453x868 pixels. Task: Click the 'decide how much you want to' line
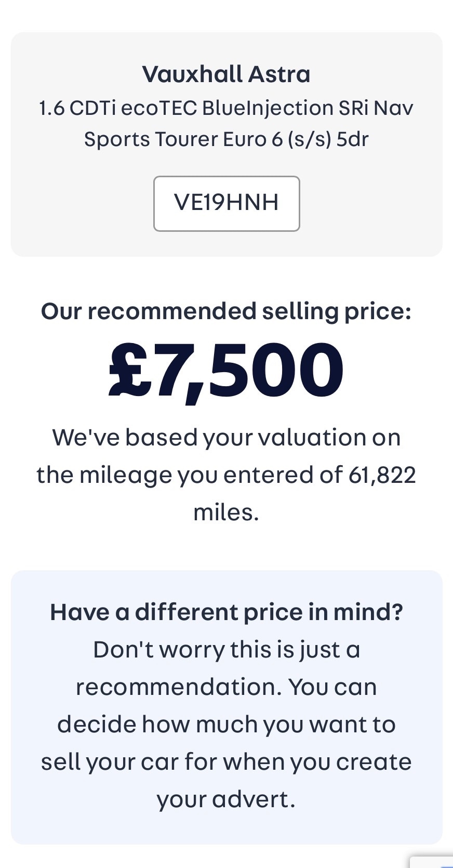click(x=226, y=725)
